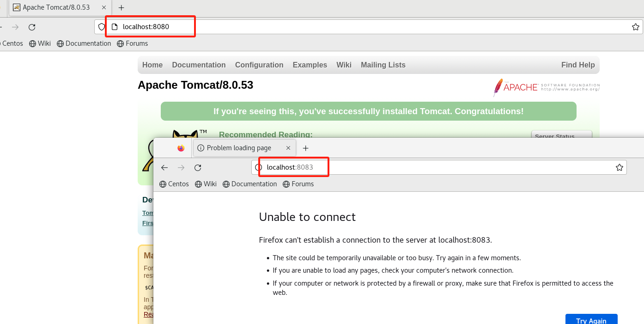This screenshot has height=324, width=644.
Task: Bookmark localhost:8080 with the star icon
Action: click(636, 27)
